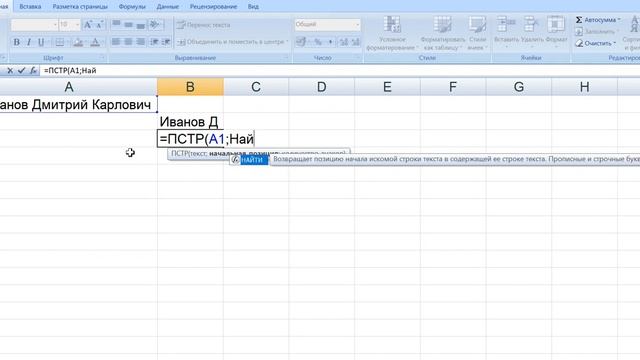
Task: Click inside the formula bar text
Action: click(x=70, y=71)
